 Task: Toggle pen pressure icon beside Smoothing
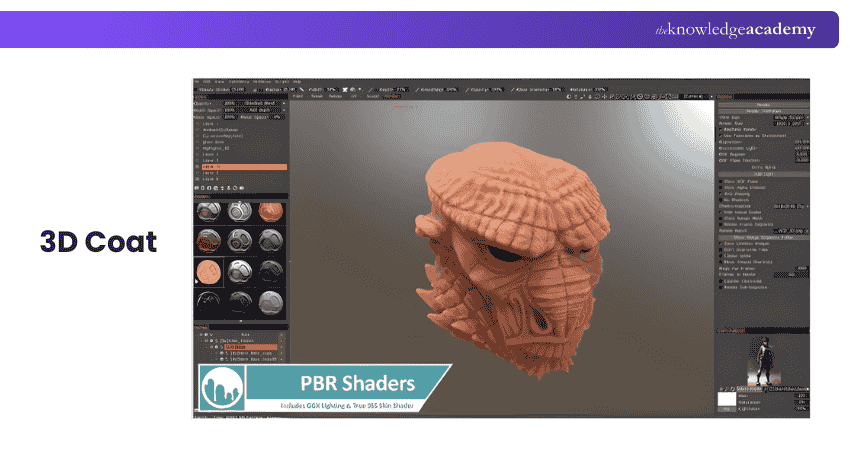click(416, 89)
